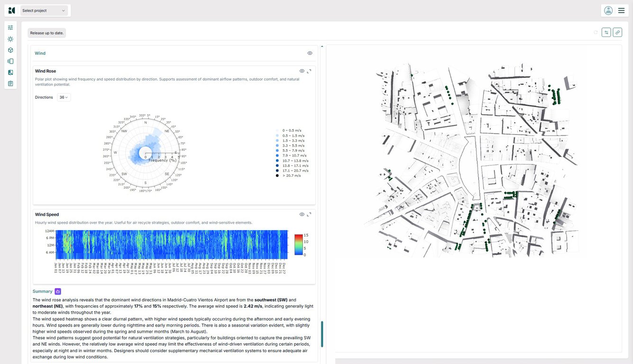Open the hamburger main menu
633x364 pixels.
[621, 10]
